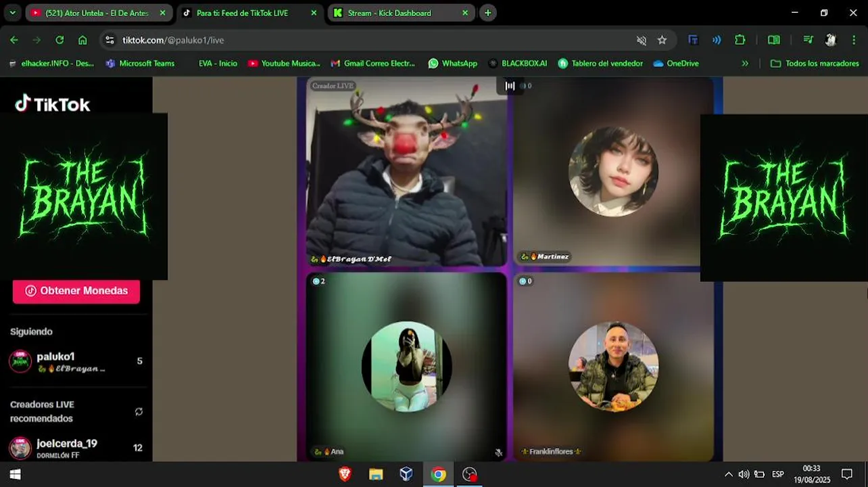
Task: Open the media control playlist icon
Action: tap(808, 40)
